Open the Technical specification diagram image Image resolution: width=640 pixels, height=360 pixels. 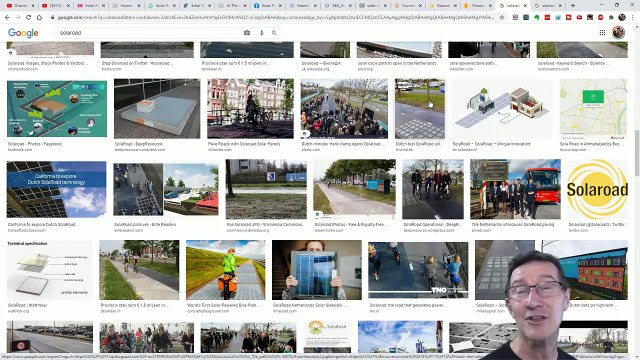click(50, 270)
